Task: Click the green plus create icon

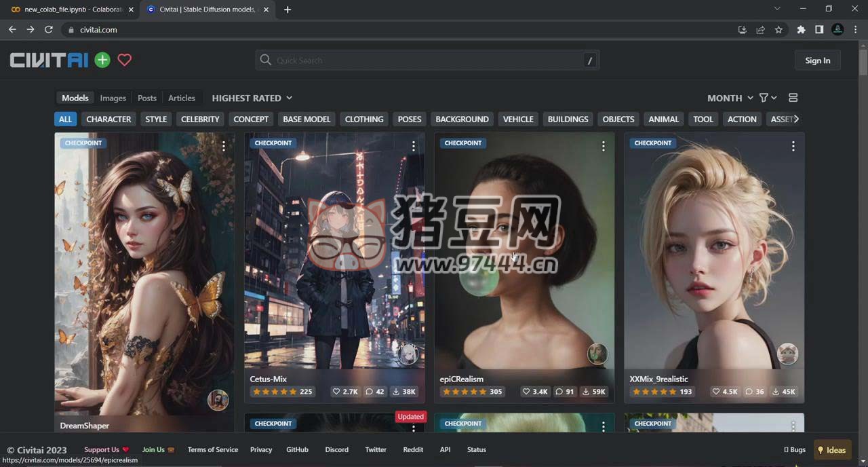Action: [x=102, y=60]
